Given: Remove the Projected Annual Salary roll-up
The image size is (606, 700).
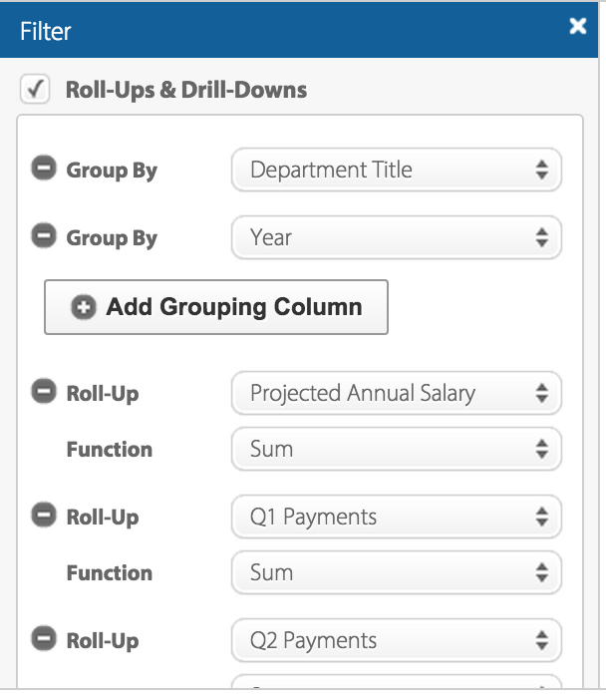Looking at the screenshot, I should pos(43,393).
